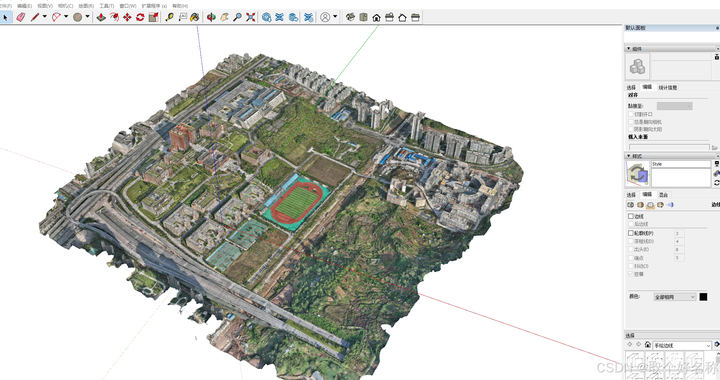Activate the Push/Pull tool
The image size is (720, 380).
pos(101,17)
